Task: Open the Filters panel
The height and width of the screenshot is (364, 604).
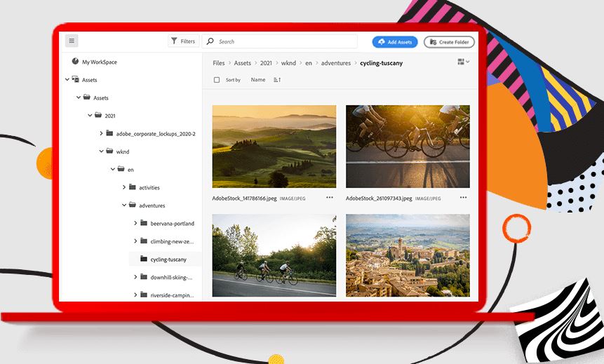Action: pyautogui.click(x=183, y=41)
